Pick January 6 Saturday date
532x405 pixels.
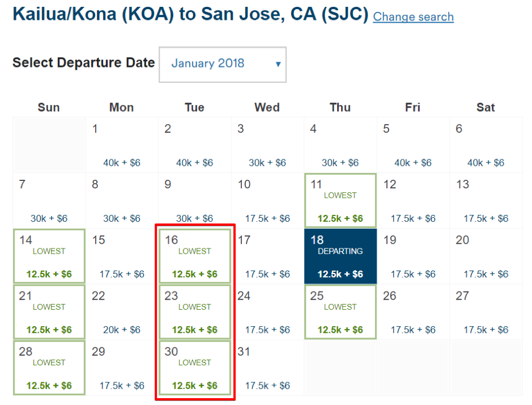click(486, 145)
